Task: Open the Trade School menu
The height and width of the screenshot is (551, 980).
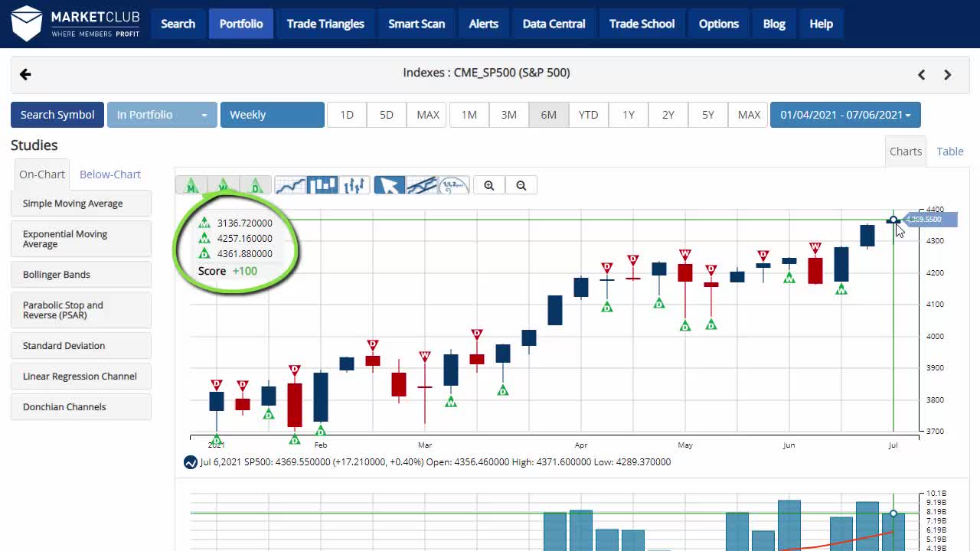Action: [x=642, y=24]
